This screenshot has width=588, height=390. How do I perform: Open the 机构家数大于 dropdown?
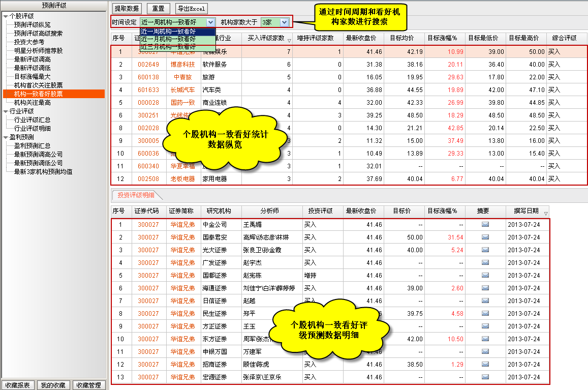[x=284, y=22]
